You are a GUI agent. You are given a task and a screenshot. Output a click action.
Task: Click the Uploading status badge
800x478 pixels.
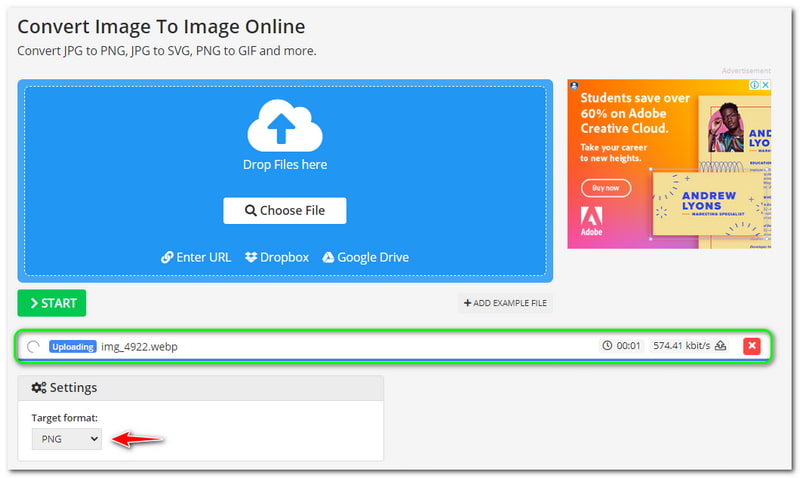72,346
